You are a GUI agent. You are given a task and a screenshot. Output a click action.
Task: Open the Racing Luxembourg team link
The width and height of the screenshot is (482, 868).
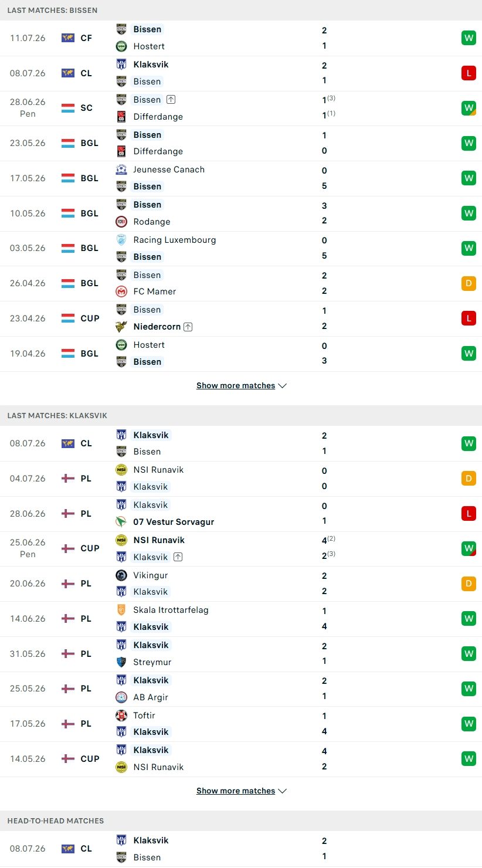pyautogui.click(x=174, y=240)
